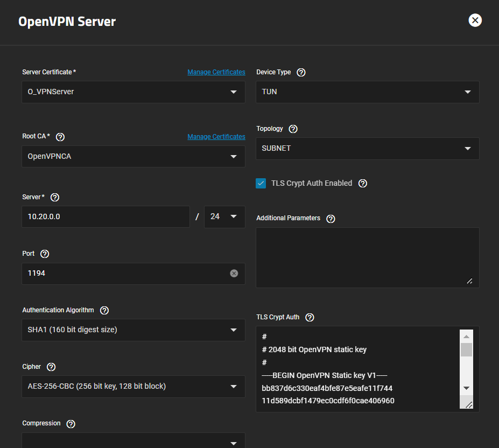Click the Server address 10.20.0.0 field
The height and width of the screenshot is (448, 499).
tap(106, 216)
